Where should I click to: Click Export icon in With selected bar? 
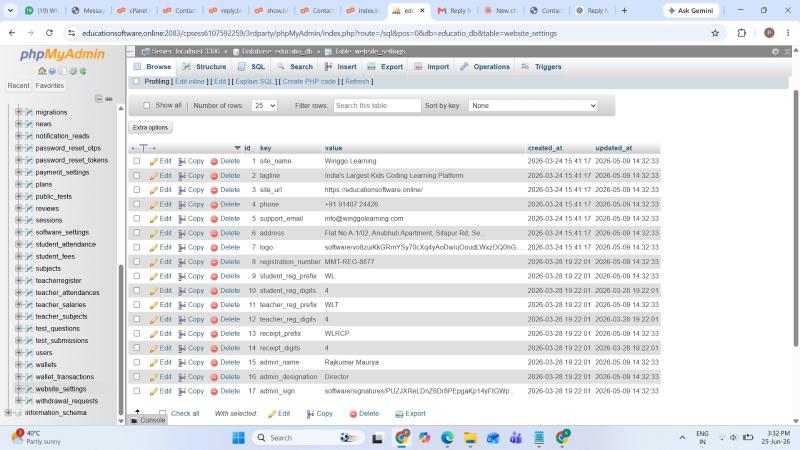click(x=399, y=414)
